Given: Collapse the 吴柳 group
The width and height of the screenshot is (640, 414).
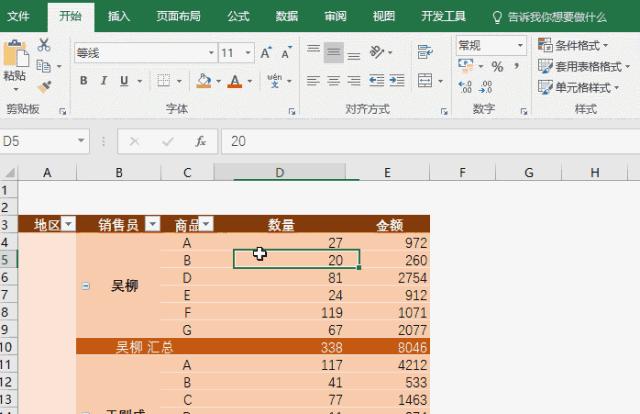Looking at the screenshot, I should coord(85,286).
